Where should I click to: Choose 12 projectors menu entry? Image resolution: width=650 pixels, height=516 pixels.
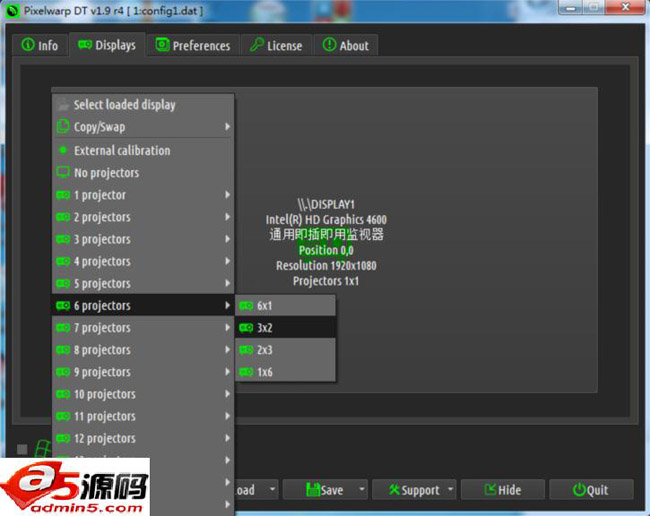click(143, 438)
